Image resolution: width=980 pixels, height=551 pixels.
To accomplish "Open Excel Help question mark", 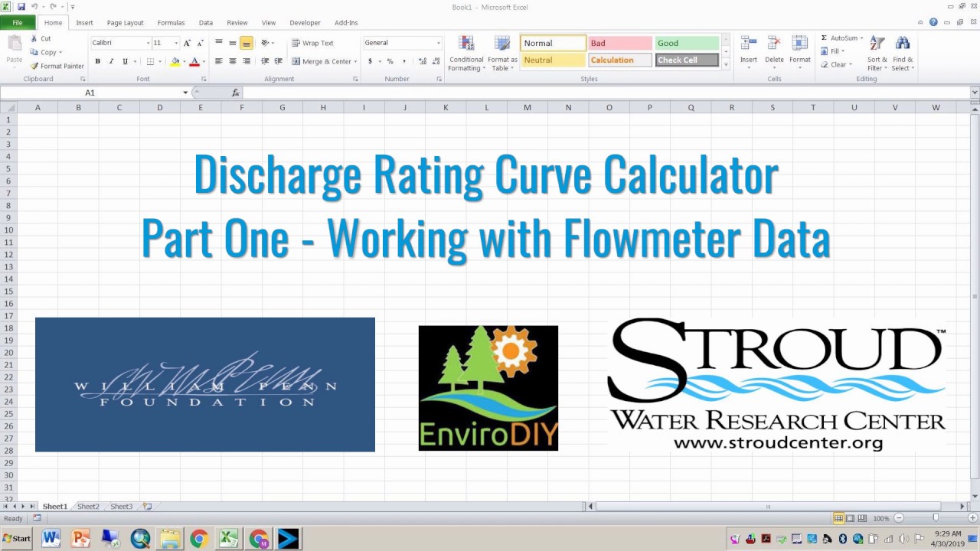I will (x=933, y=22).
